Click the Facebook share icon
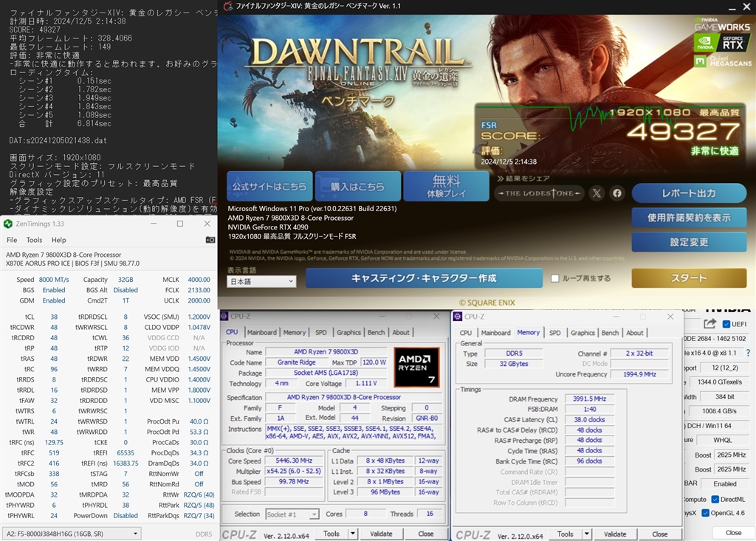Image resolution: width=756 pixels, height=541 pixels. pyautogui.click(x=616, y=193)
